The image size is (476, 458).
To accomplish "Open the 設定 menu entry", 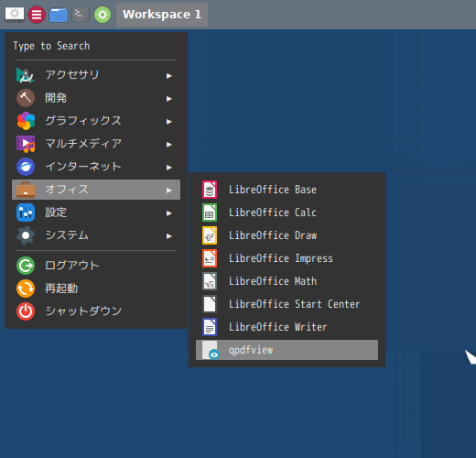I will [x=96, y=213].
